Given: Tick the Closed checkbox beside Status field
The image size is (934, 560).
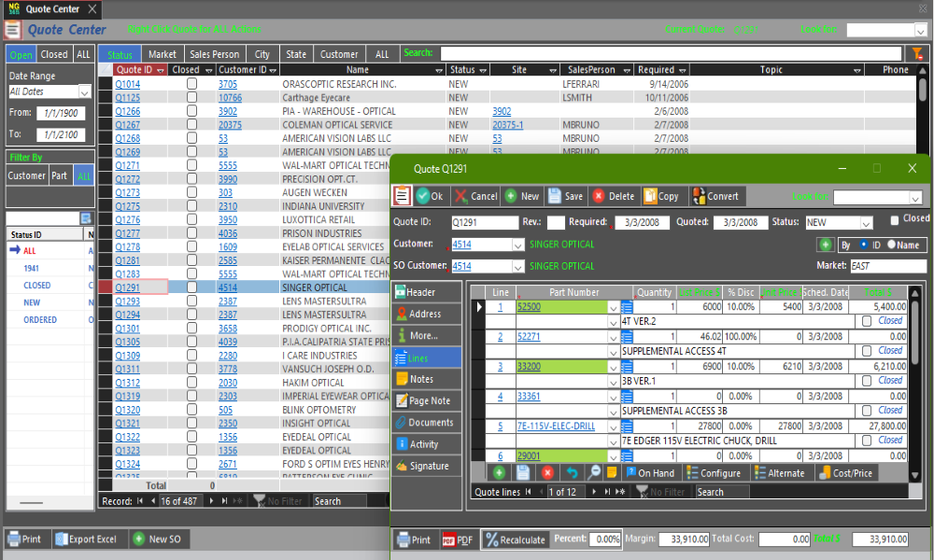Looking at the screenshot, I should pos(895,219).
